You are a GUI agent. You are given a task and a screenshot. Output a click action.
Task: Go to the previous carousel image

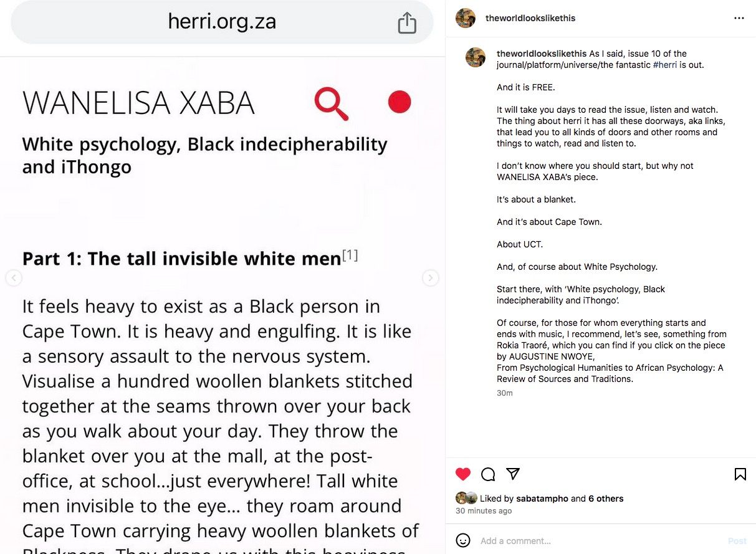point(14,278)
